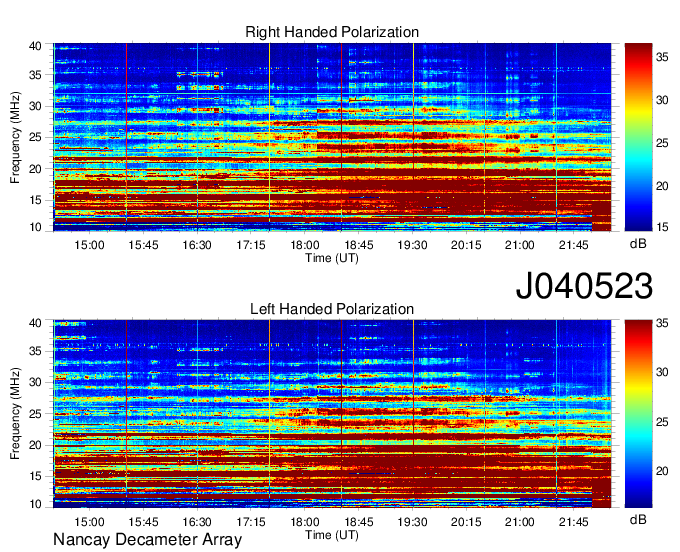This screenshot has height=552, width=680.
Task: Click the 15:00 tick on upper time axis
Action: click(x=89, y=245)
